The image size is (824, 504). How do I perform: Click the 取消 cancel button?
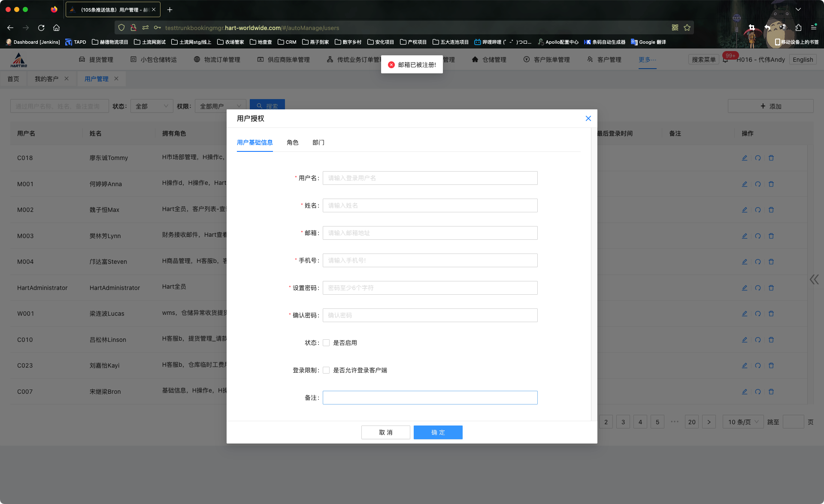(385, 432)
